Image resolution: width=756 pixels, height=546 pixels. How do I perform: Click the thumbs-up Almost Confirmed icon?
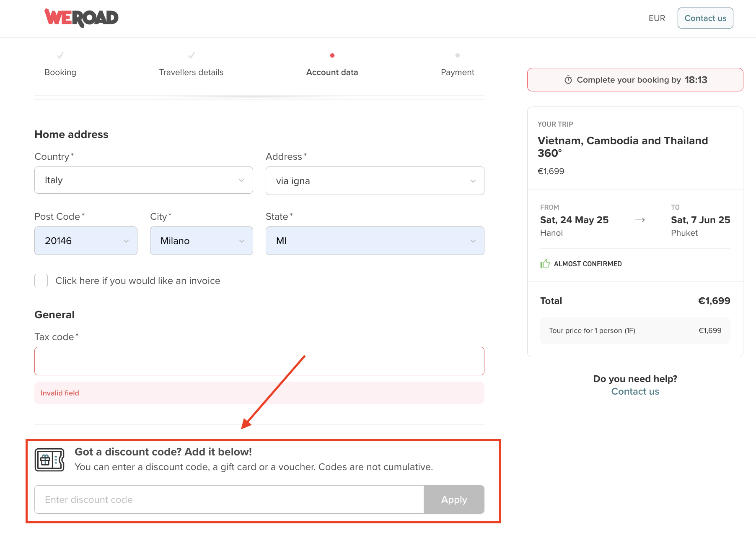coord(545,264)
